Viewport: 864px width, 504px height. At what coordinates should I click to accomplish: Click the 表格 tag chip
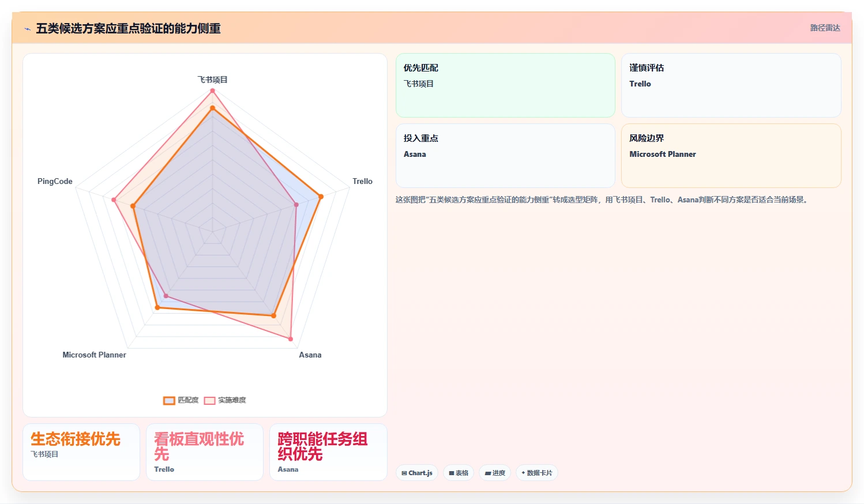[x=459, y=473]
